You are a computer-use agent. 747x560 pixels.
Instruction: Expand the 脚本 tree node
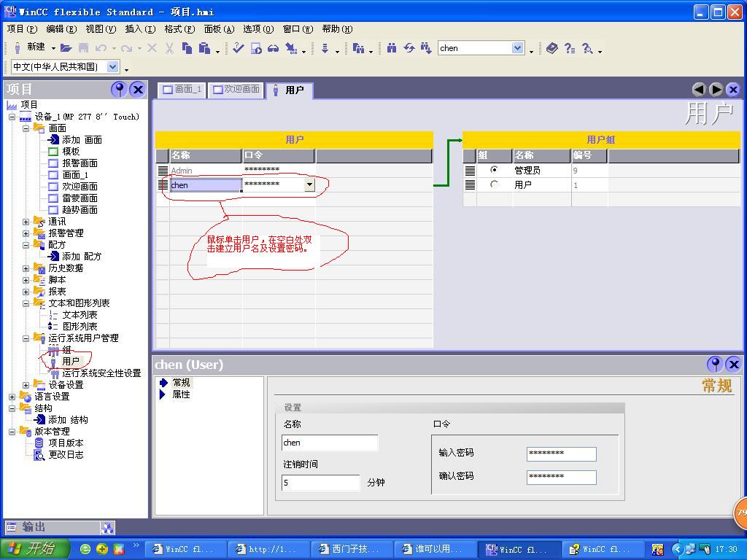(x=26, y=280)
